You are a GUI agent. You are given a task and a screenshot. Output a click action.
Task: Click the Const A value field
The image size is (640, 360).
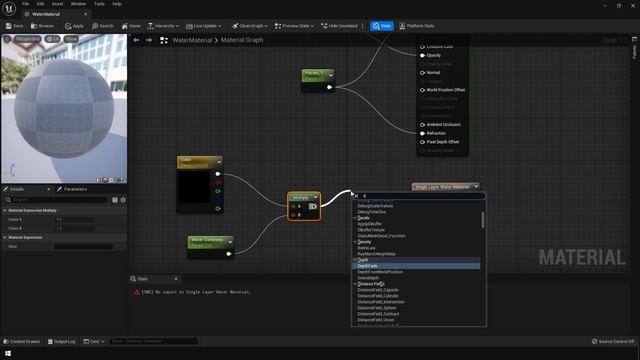[75, 219]
